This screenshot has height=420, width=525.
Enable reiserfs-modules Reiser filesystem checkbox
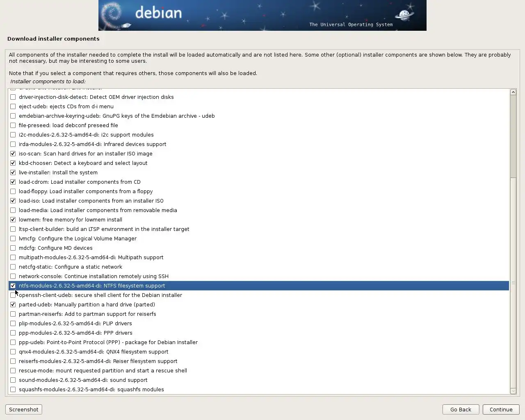(13, 361)
